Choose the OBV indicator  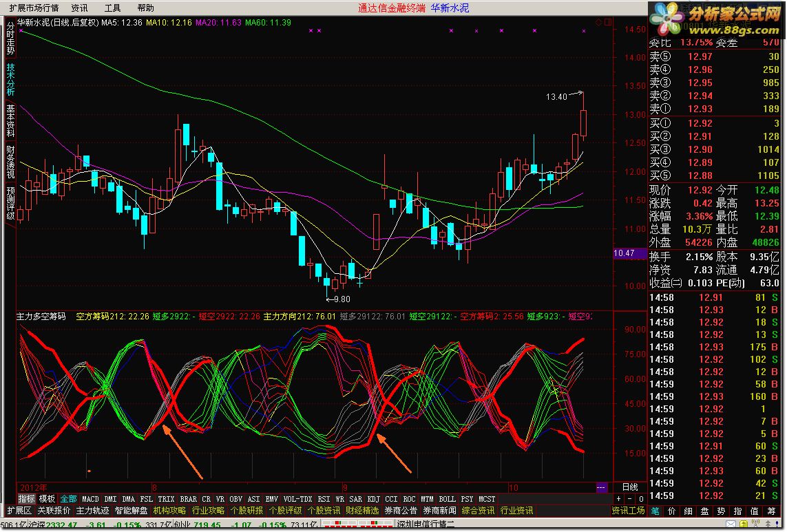pyautogui.click(x=236, y=499)
